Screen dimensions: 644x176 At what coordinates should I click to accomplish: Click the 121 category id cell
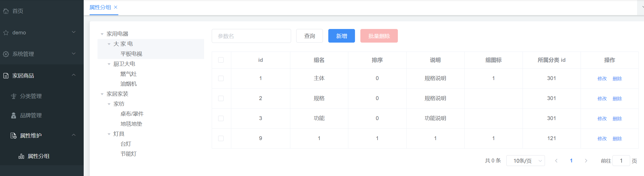pyautogui.click(x=552, y=138)
